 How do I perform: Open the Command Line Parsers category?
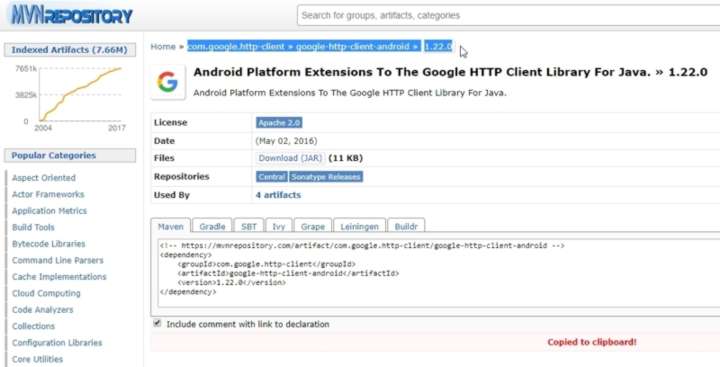coord(57,260)
